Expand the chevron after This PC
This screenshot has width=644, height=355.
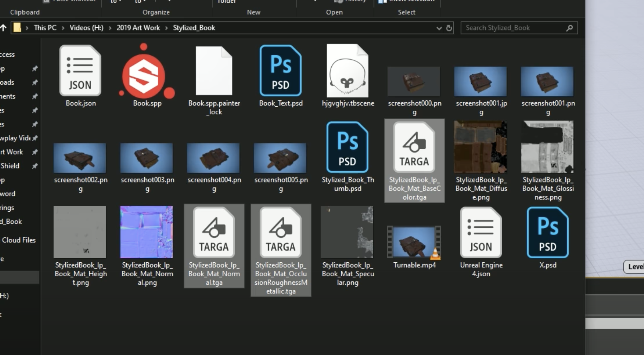point(63,28)
